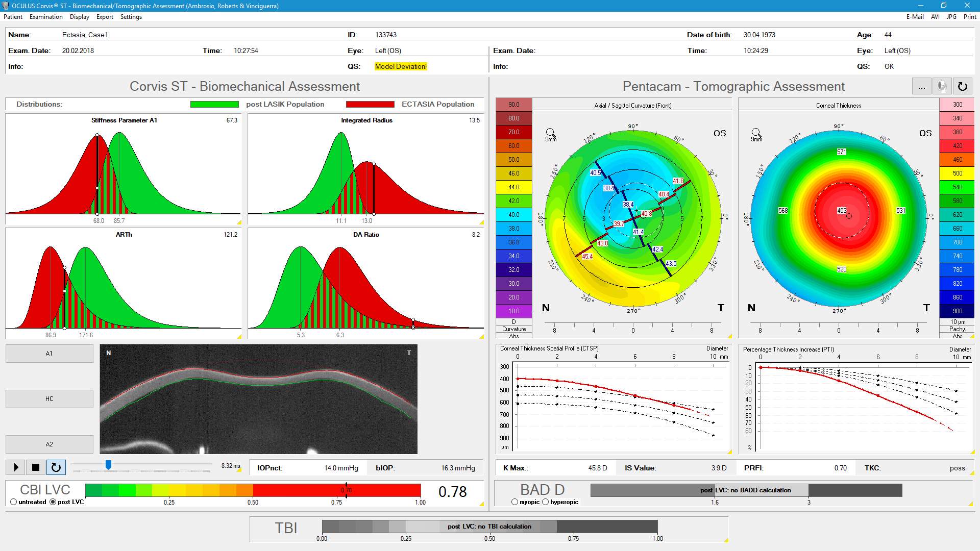Click the play button for deformation video
Image resolution: width=980 pixels, height=551 pixels.
(x=16, y=467)
